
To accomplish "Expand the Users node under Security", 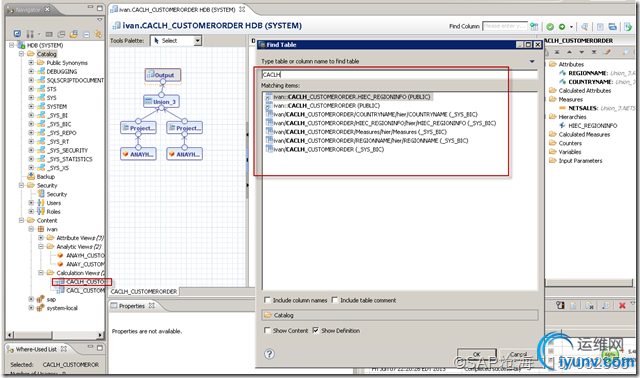I will click(x=31, y=203).
